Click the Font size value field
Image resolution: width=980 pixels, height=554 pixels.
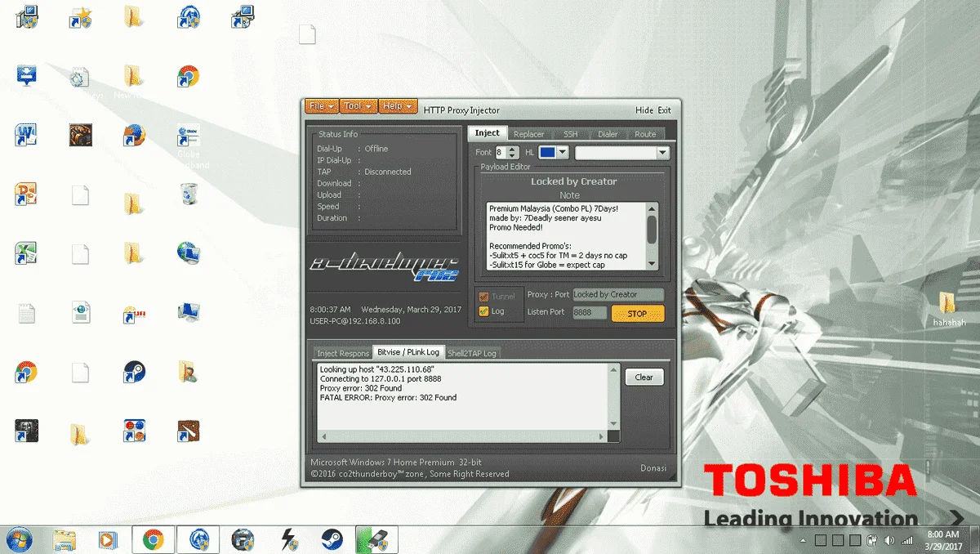501,153
